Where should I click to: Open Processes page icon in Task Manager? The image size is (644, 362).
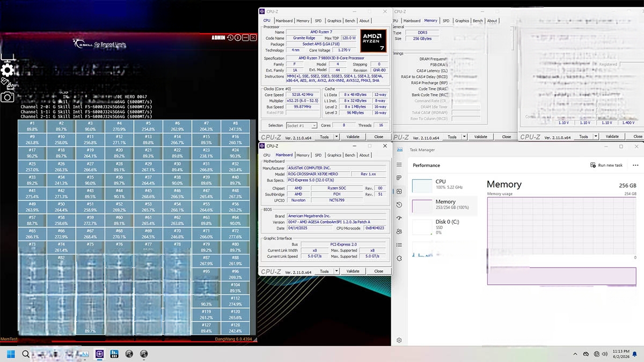[x=399, y=178]
